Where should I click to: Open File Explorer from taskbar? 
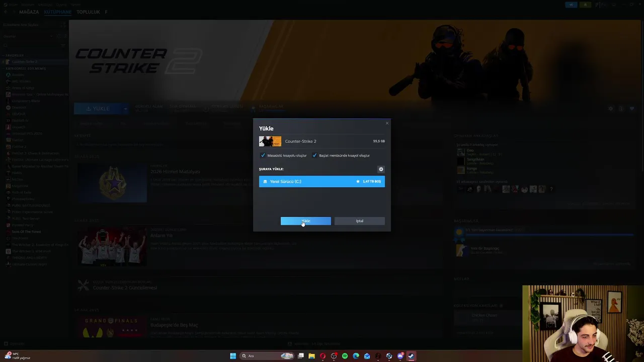[x=311, y=356]
